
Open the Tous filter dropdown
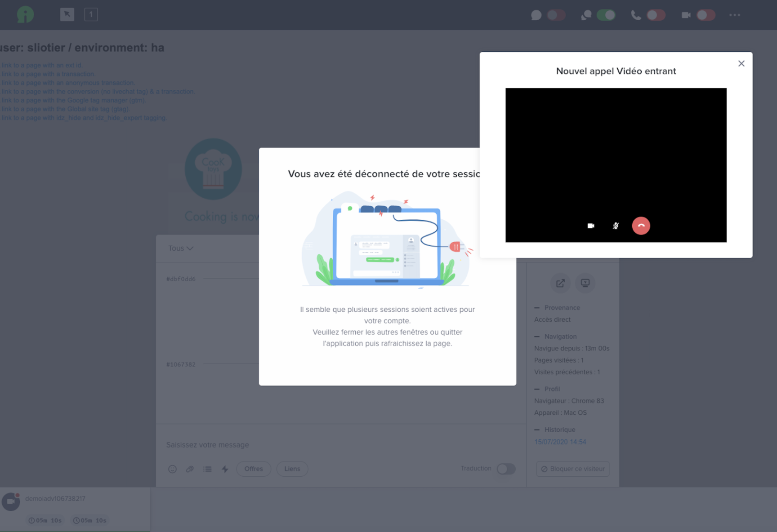click(x=180, y=248)
